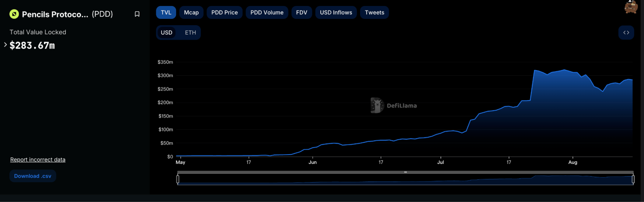Download the .csv data file
The image size is (644, 202).
click(32, 176)
